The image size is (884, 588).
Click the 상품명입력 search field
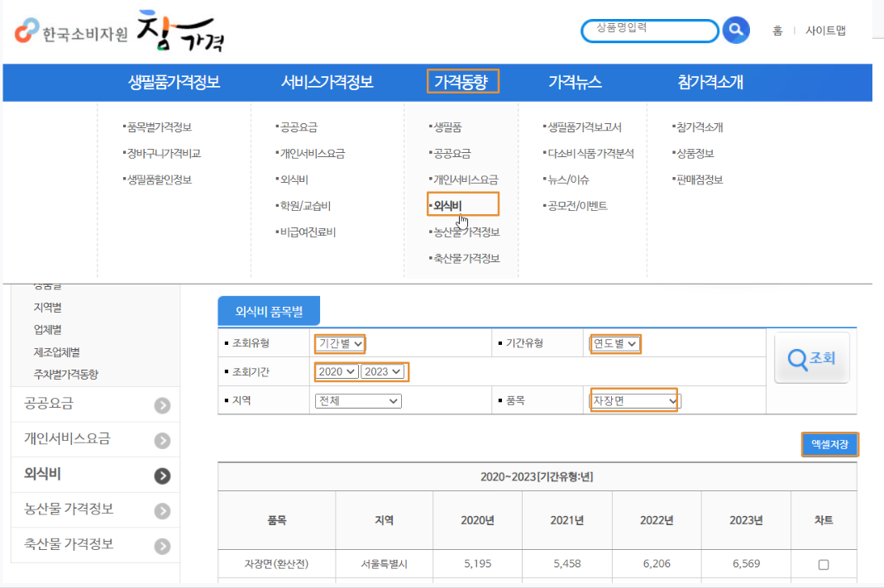pyautogui.click(x=649, y=31)
